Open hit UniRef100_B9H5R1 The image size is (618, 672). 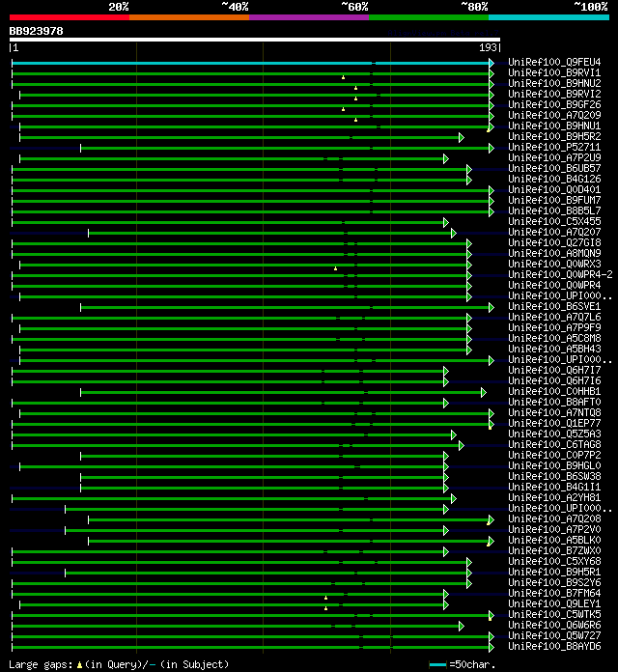[x=554, y=573]
